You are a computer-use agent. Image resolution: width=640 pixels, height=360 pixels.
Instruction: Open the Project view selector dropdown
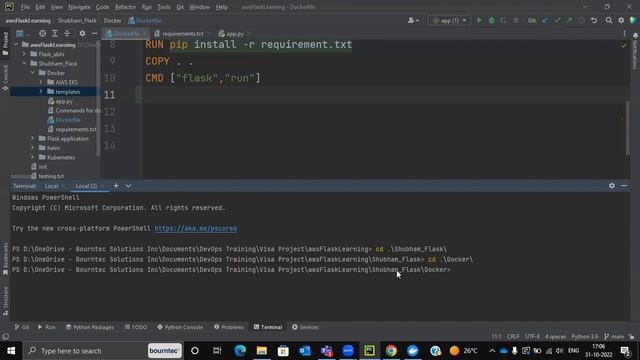pos(22,33)
